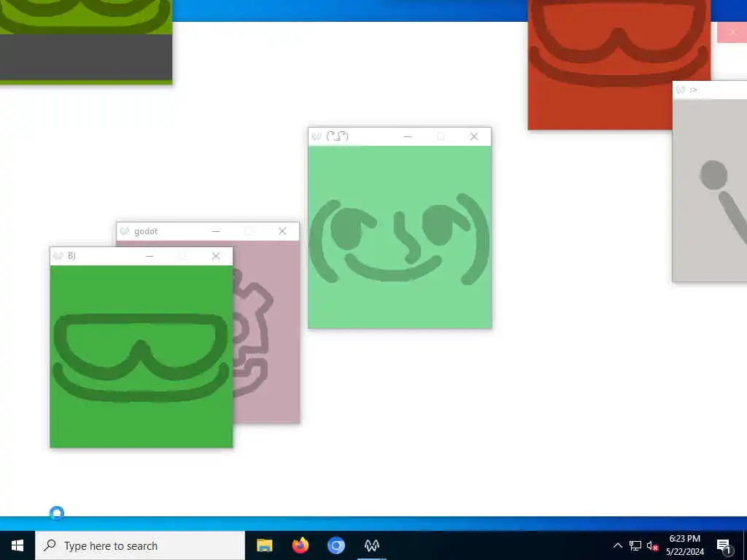
Task: Minimize the godot window
Action: point(216,231)
